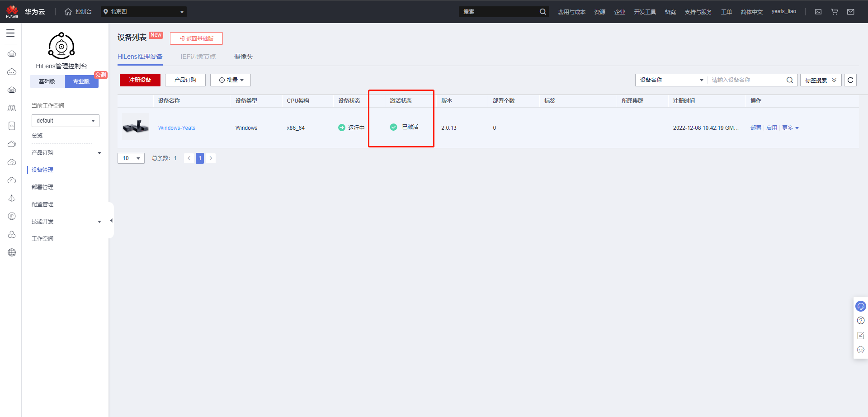868x417 pixels.
Task: Click 部署 for Windows-Yeats
Action: coord(756,128)
